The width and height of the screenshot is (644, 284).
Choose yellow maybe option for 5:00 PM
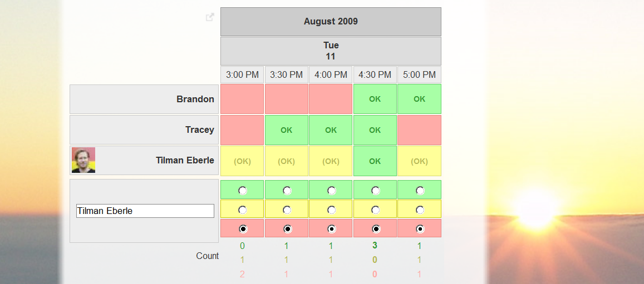click(420, 210)
